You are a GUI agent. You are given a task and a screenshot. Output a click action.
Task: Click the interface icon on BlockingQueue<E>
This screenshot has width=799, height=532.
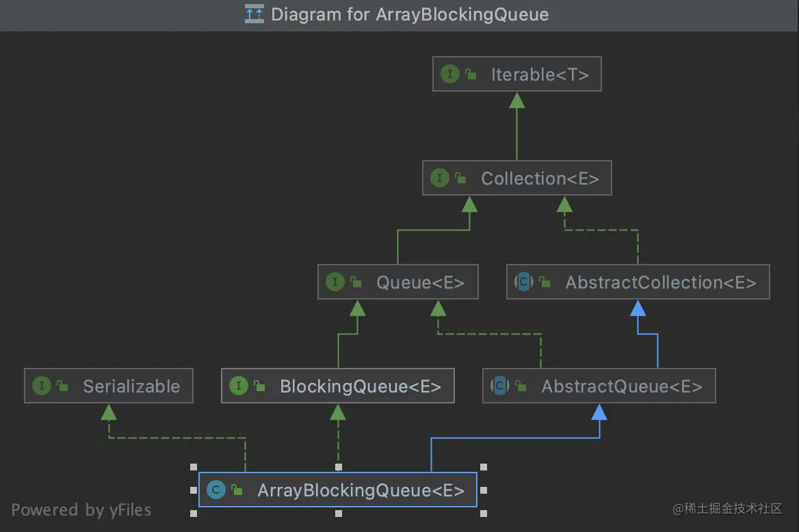[x=239, y=386]
